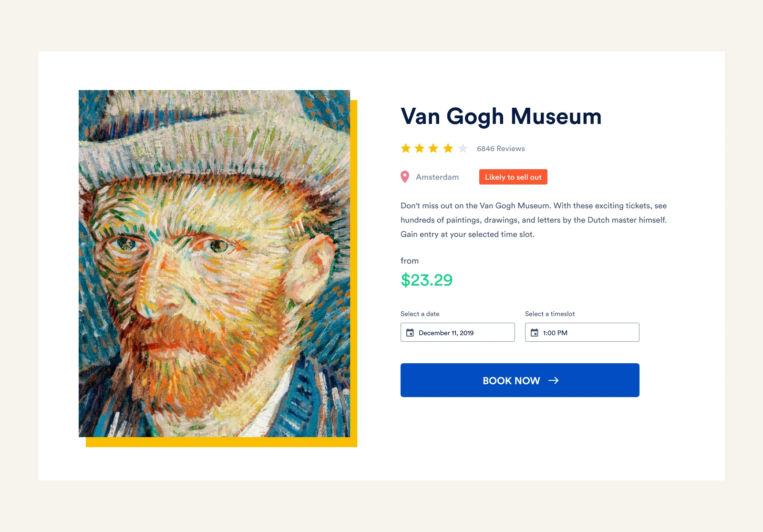The image size is (763, 532).
Task: Click the Van Gogh self-portrait image
Action: 214,264
